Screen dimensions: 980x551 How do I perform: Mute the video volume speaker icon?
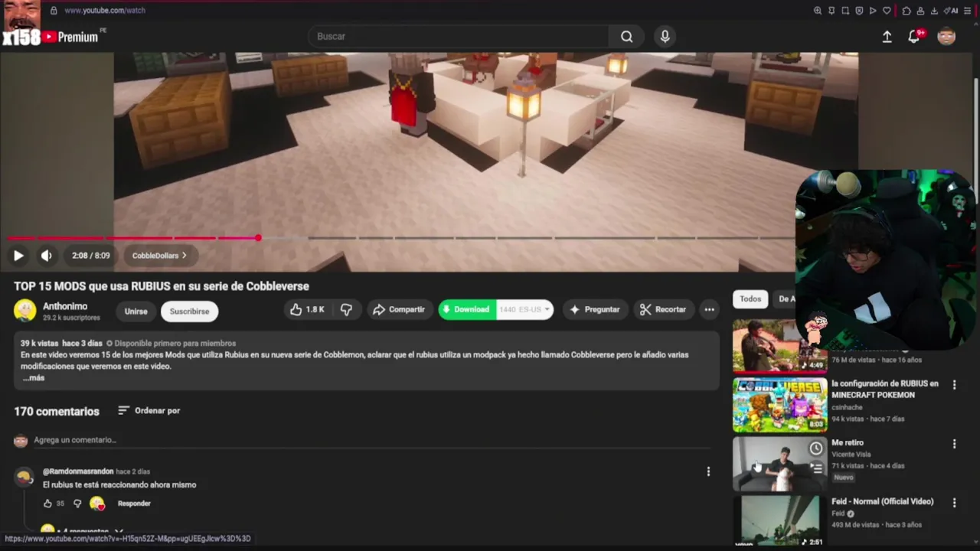pyautogui.click(x=47, y=256)
